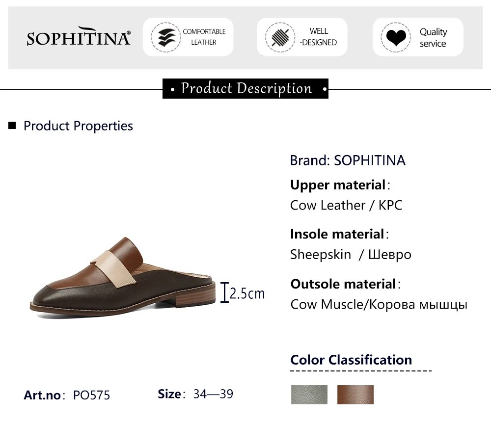
Task: Click the heart quality service icon
Action: point(395,37)
